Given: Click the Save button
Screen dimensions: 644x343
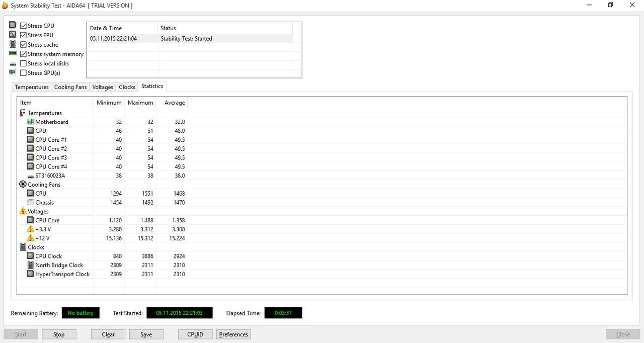Looking at the screenshot, I should 146,334.
